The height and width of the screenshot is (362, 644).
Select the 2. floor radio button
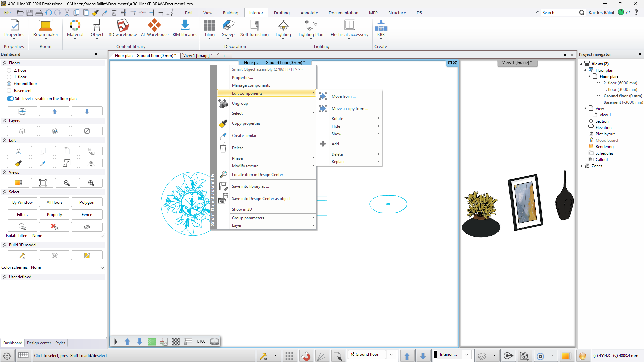point(9,70)
